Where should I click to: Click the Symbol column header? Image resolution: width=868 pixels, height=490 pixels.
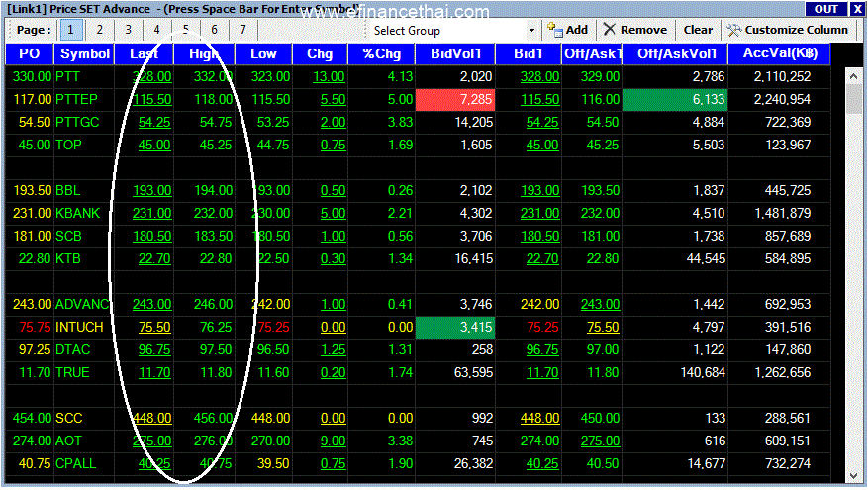point(85,53)
